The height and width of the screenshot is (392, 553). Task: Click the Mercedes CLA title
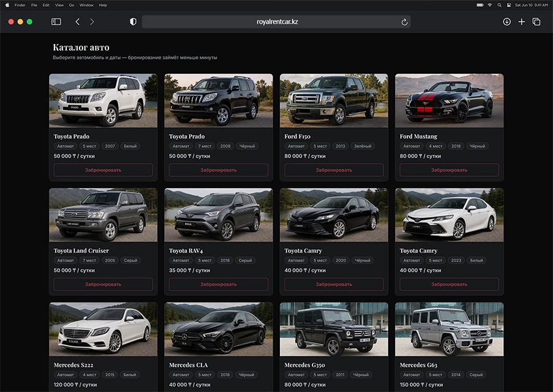pyautogui.click(x=189, y=365)
